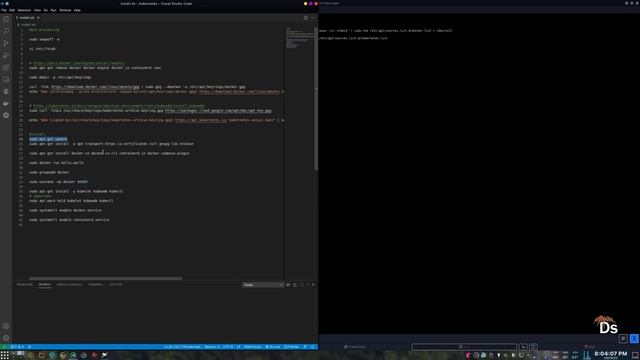Click the show desktop icon on taskbar
Viewport: 640px width, 360px height.
635,355
